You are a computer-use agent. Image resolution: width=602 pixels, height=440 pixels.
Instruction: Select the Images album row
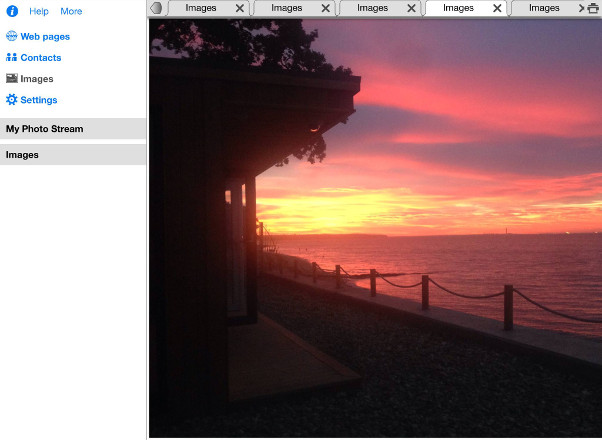(x=73, y=155)
